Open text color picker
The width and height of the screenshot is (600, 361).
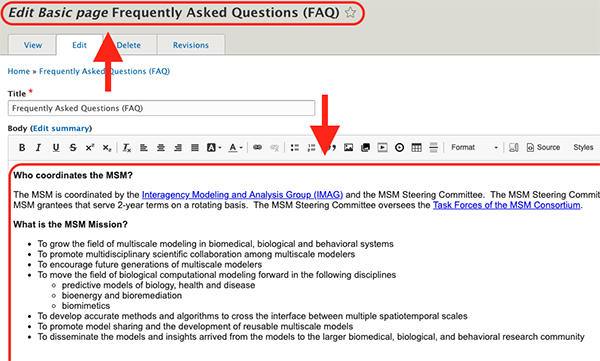235,147
